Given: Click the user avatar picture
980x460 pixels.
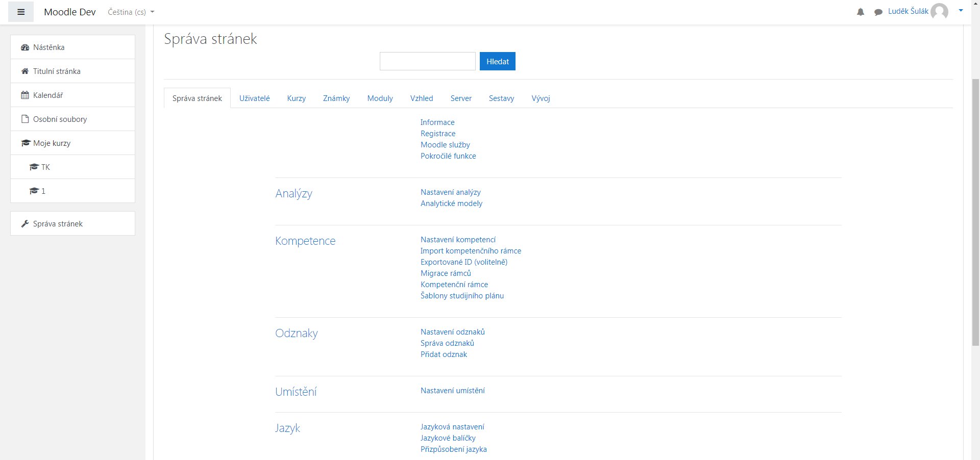Looking at the screenshot, I should pos(939,11).
